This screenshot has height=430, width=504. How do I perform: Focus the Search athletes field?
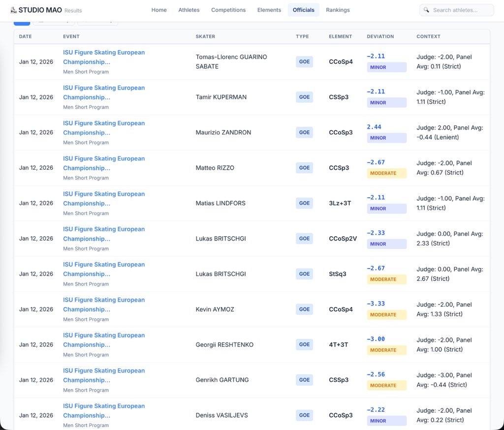click(x=456, y=10)
